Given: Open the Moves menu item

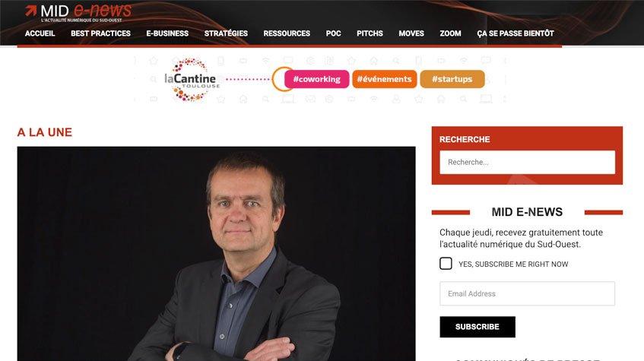Looking at the screenshot, I should (x=411, y=33).
